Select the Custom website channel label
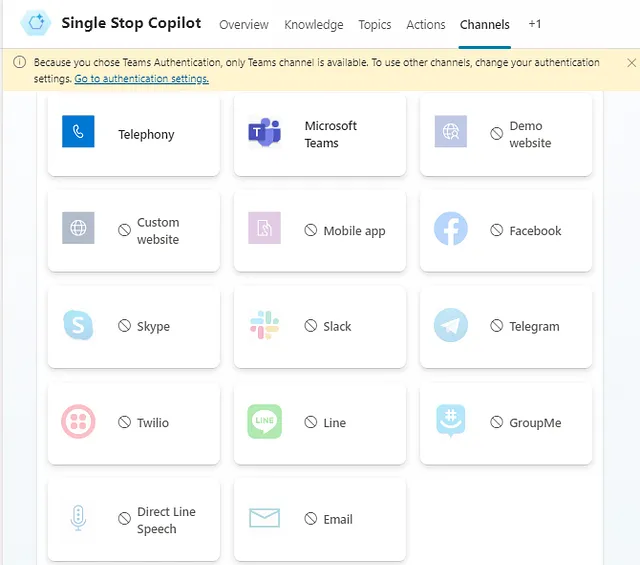The width and height of the screenshot is (640, 565). pos(158,231)
